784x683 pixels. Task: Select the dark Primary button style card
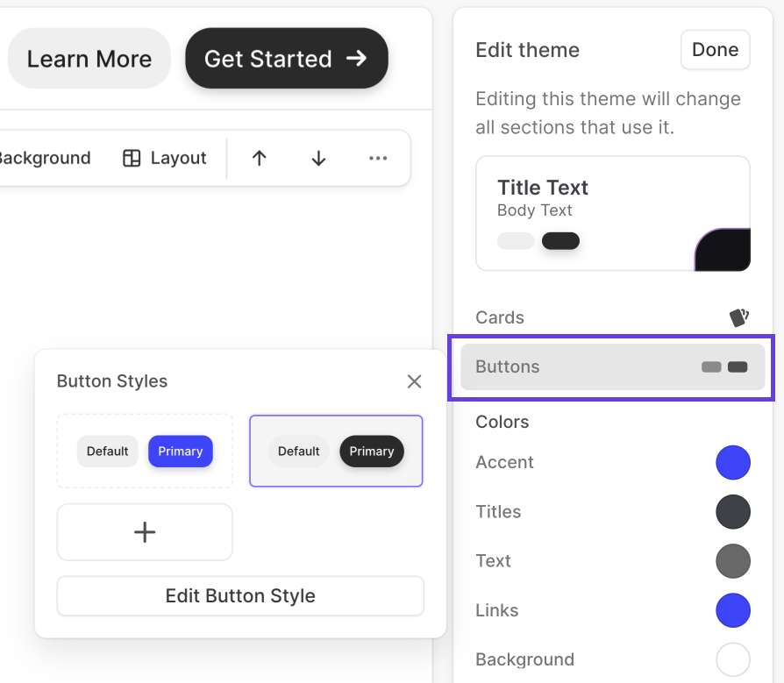click(x=336, y=451)
